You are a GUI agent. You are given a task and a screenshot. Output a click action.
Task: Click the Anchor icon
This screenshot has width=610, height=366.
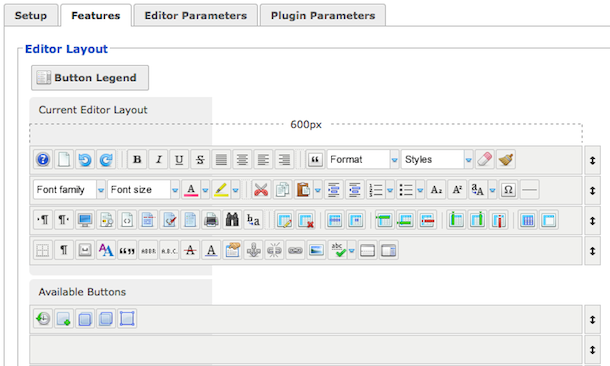pyautogui.click(x=253, y=250)
